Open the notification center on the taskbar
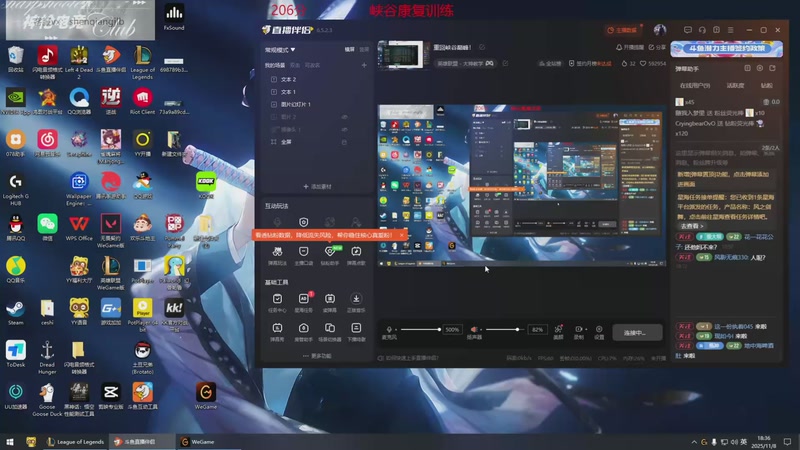The height and width of the screenshot is (450, 800). tap(787, 442)
